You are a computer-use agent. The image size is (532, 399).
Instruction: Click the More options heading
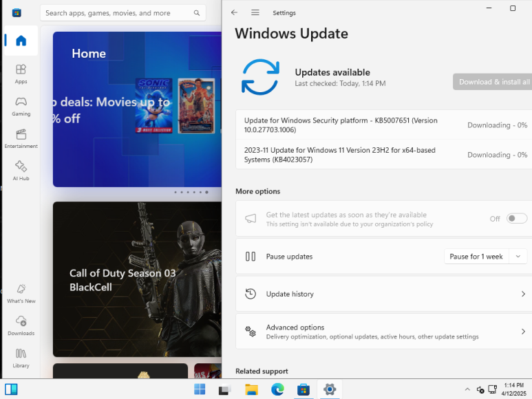click(x=258, y=191)
